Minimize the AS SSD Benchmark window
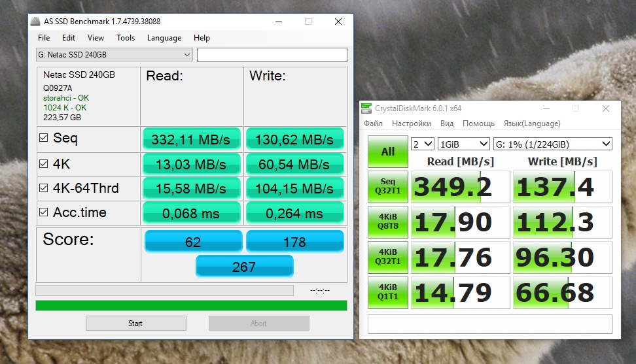636x364 pixels. click(279, 22)
